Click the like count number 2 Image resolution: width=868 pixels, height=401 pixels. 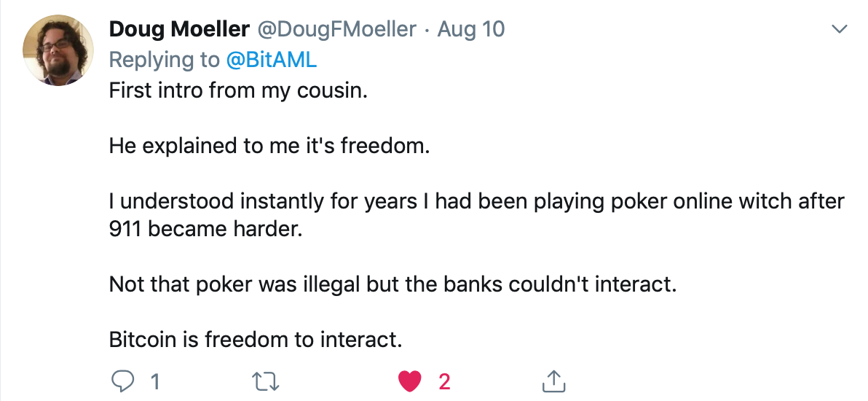tap(443, 381)
